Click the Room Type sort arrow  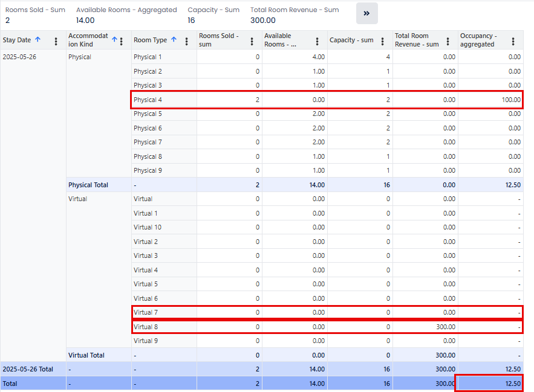click(174, 40)
